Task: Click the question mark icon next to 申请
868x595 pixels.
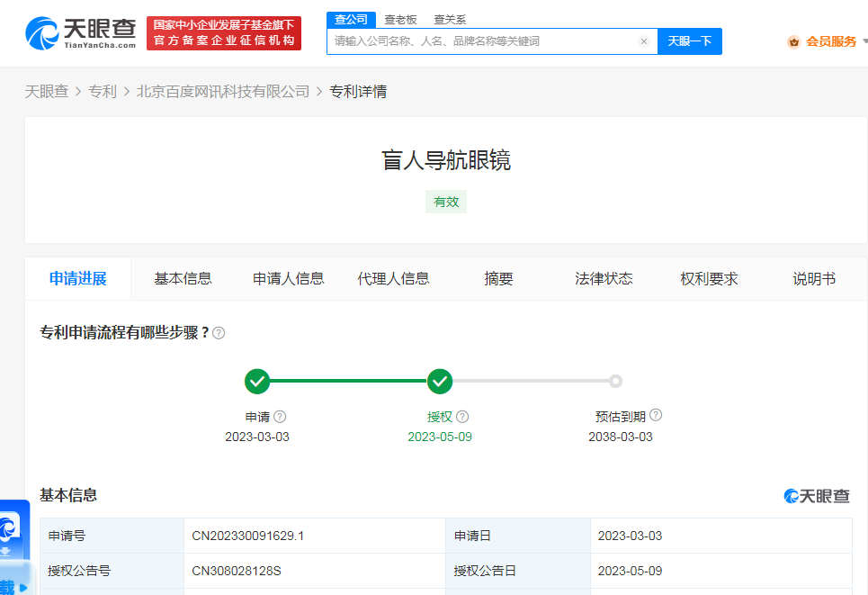Action: click(280, 417)
